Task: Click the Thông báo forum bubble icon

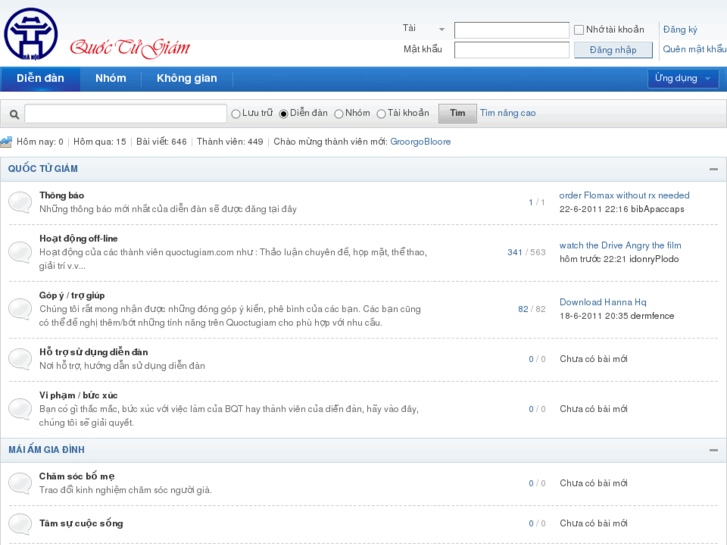Action: (x=20, y=202)
